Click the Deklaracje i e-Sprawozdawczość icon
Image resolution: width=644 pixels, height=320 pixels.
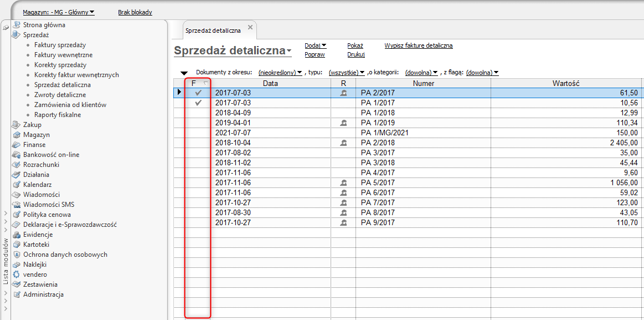[x=17, y=225]
